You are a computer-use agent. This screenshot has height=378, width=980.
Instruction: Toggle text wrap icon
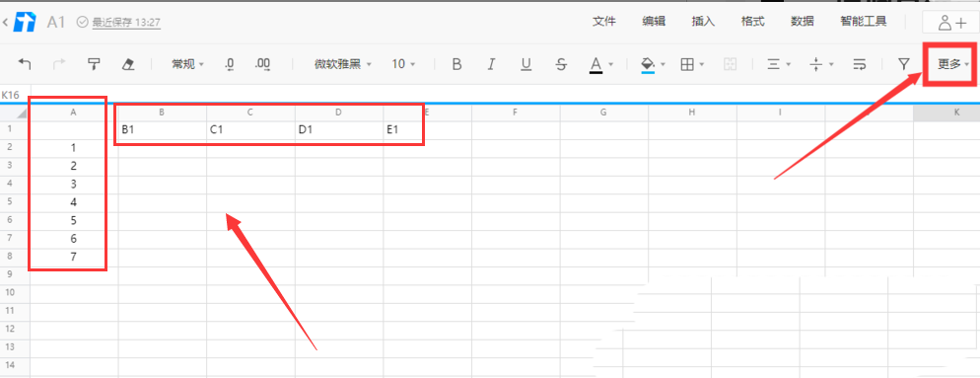click(x=860, y=64)
